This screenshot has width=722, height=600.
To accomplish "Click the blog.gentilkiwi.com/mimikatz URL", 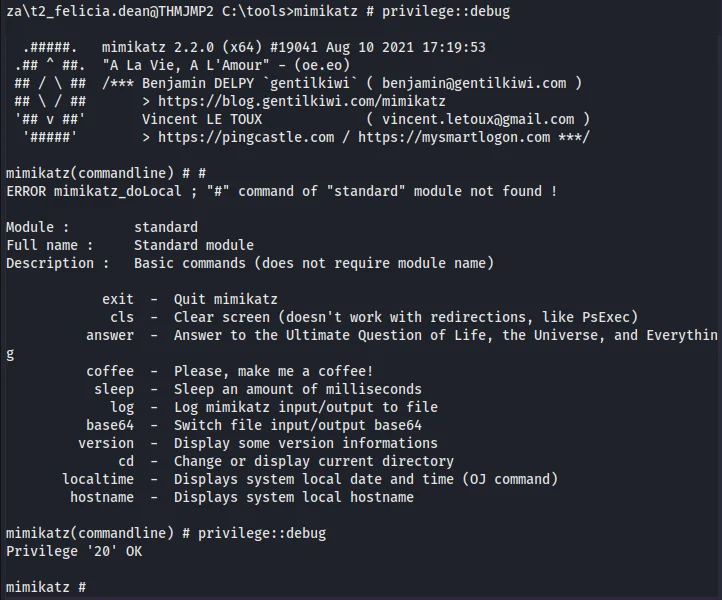I will point(302,101).
